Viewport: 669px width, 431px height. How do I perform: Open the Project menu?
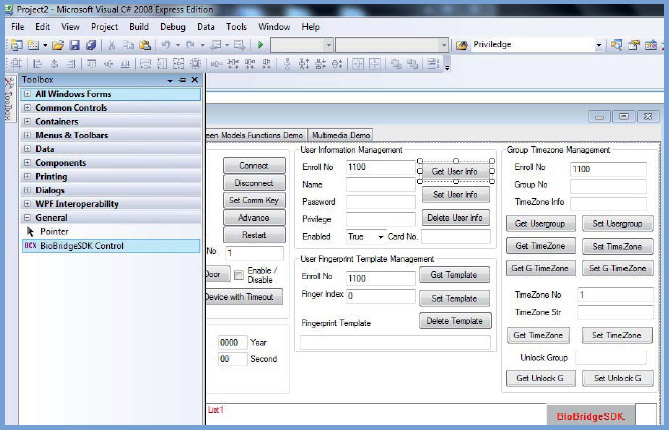pos(105,26)
